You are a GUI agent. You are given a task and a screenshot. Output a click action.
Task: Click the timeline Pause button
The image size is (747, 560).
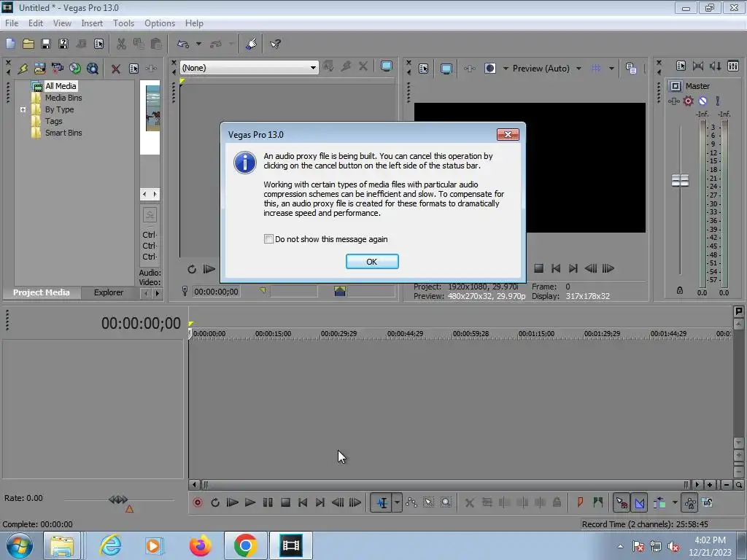pyautogui.click(x=268, y=502)
